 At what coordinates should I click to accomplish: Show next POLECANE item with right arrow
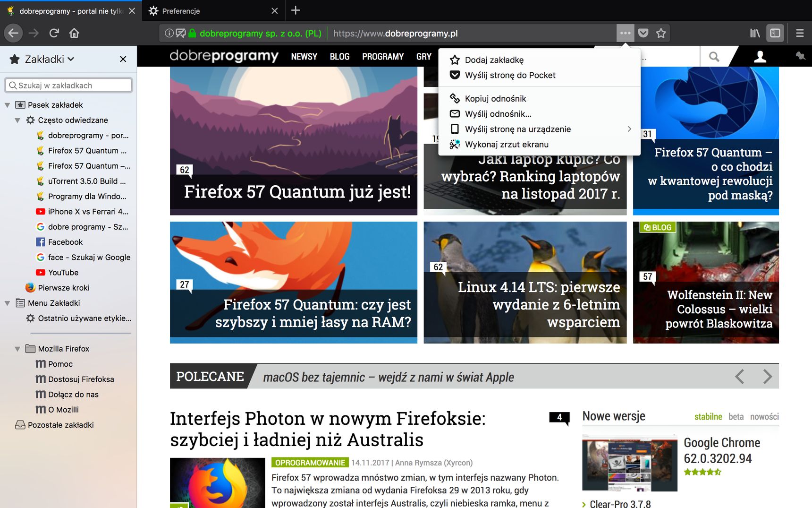pos(767,377)
